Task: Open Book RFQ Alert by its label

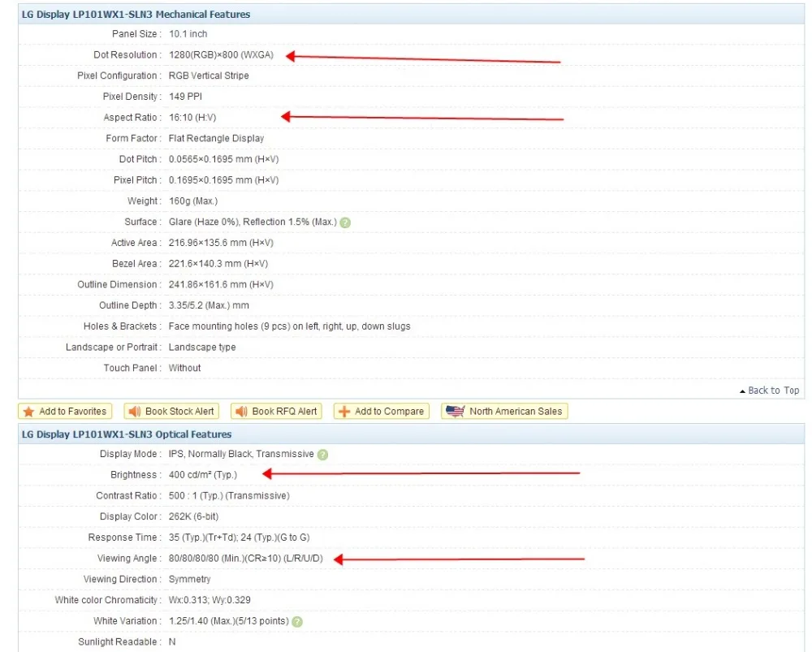Action: coord(284,411)
